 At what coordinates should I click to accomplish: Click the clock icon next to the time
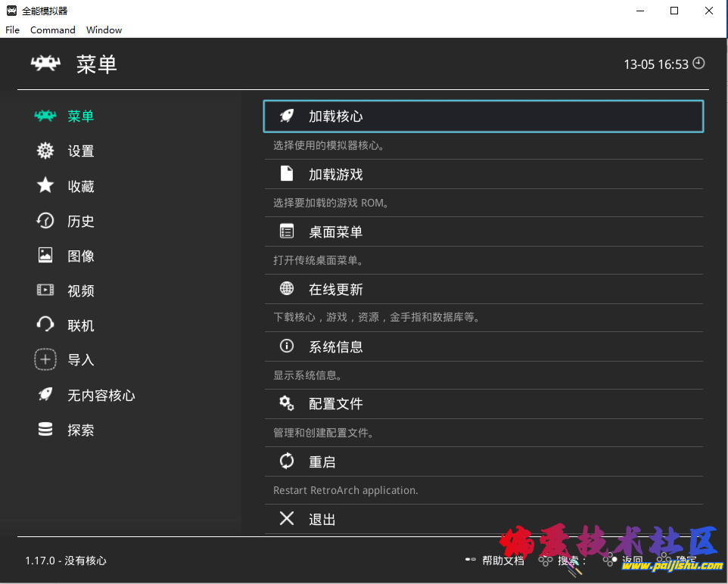pos(698,64)
